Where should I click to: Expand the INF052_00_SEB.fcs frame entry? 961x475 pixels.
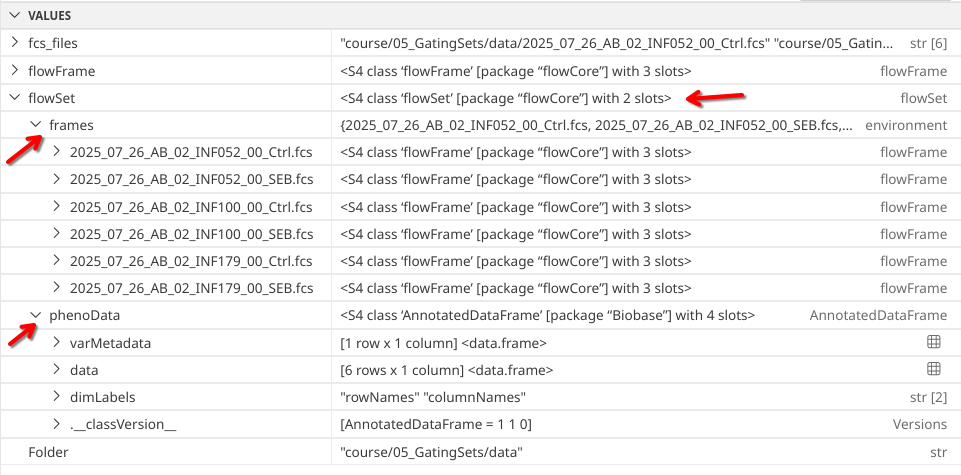click(x=56, y=180)
